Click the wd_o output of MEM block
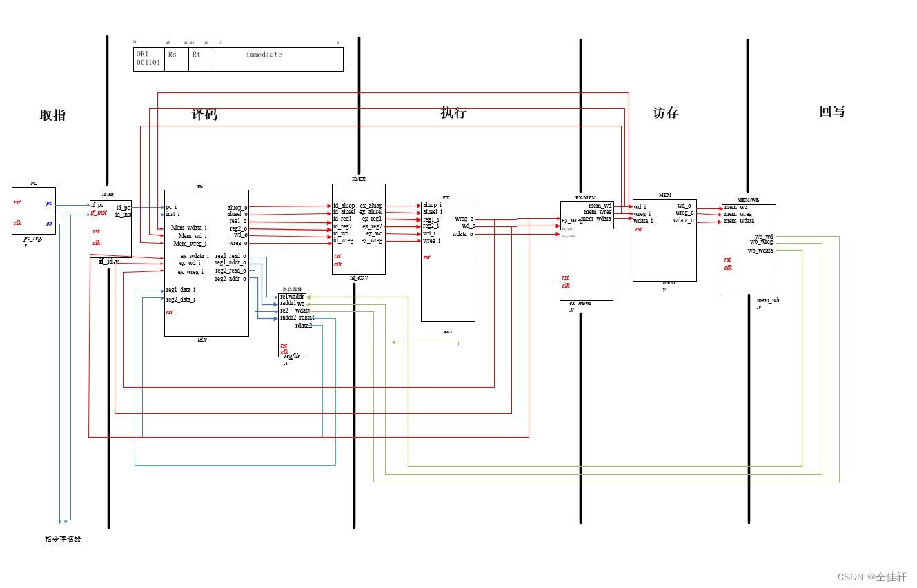Image resolution: width=917 pixels, height=588 pixels. coord(684,206)
